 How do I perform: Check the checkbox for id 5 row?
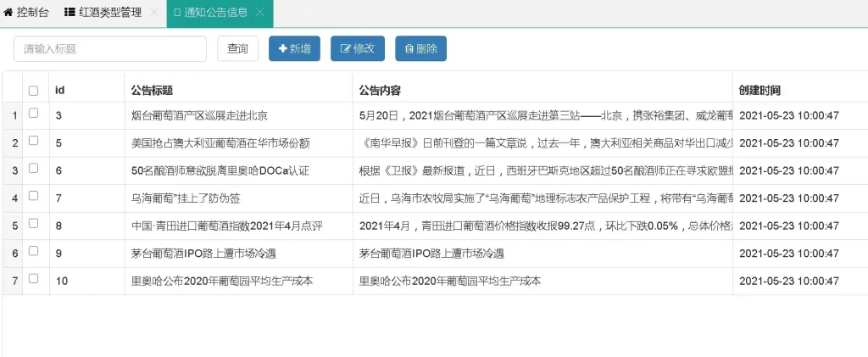(x=34, y=141)
